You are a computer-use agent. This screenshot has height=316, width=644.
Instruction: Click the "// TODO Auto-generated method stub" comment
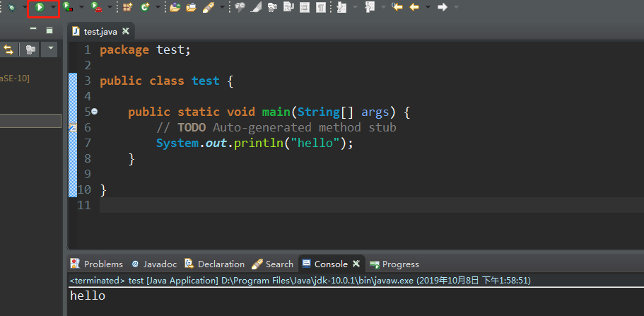pos(276,127)
